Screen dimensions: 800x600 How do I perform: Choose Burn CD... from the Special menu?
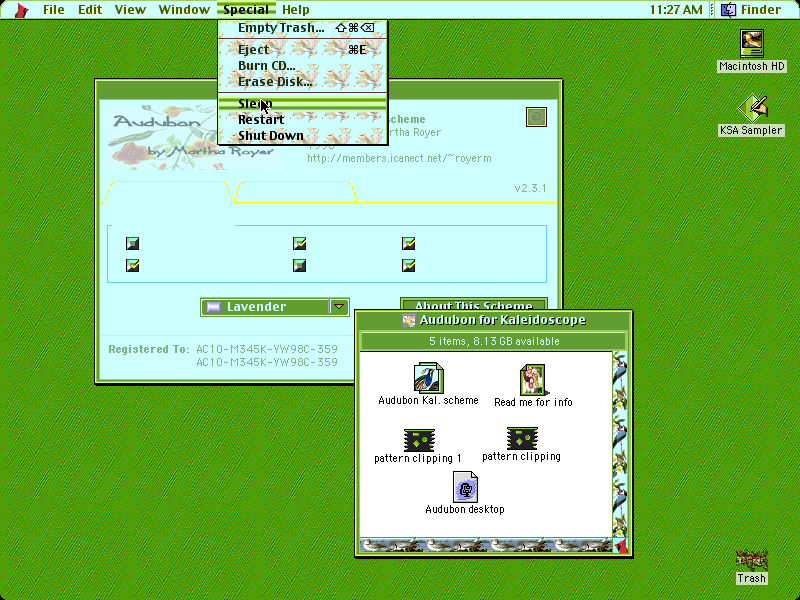coord(303,66)
